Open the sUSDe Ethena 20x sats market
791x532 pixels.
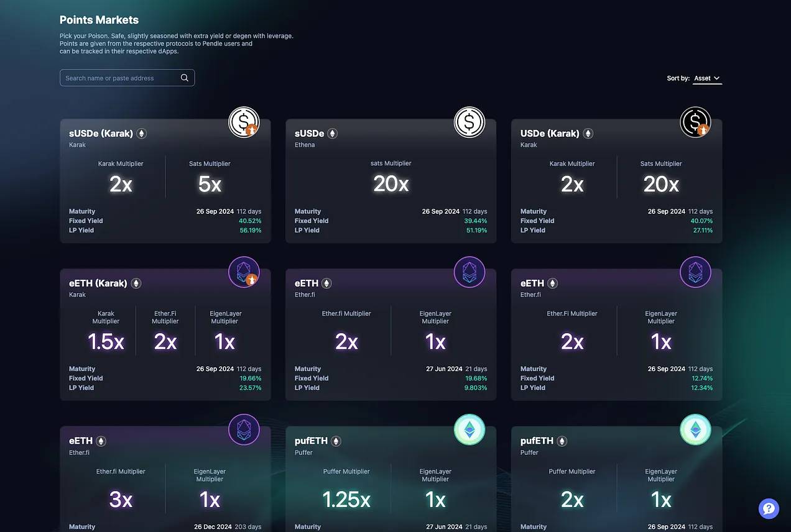coord(391,183)
